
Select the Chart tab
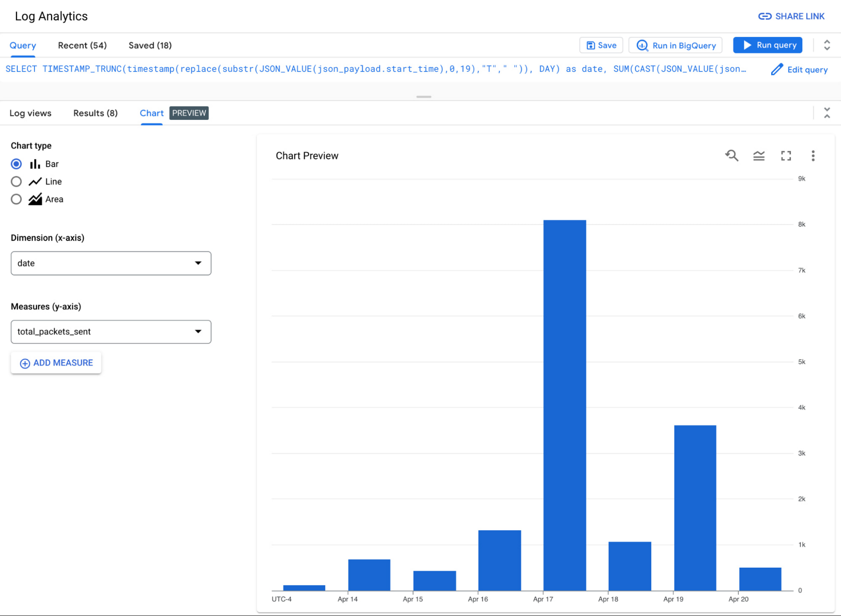click(152, 113)
